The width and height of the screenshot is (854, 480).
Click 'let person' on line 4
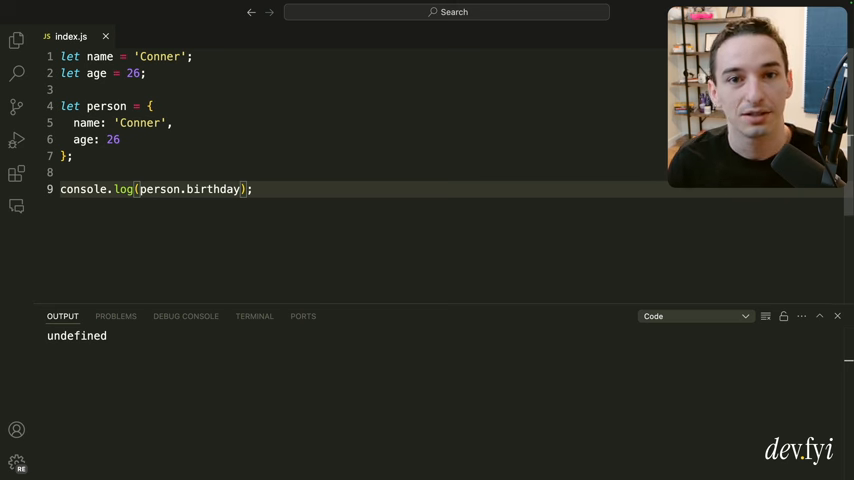pyautogui.click(x=93, y=106)
